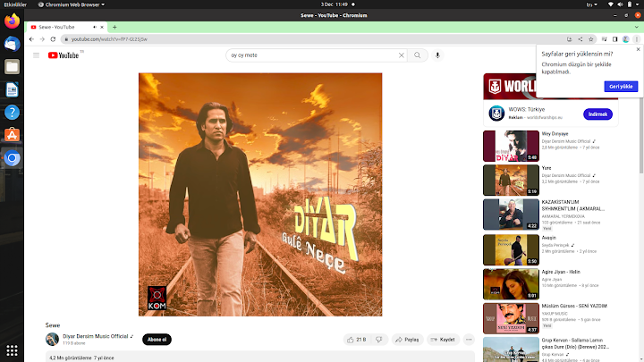Screen dimensions: 644x362
Task: Open Müslüm Gürses SENİ YAZDIM thumbnail
Action: (x=511, y=318)
